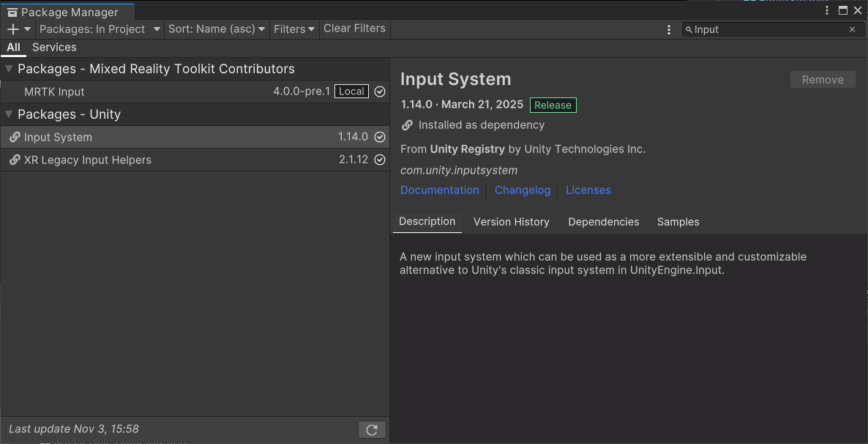868x444 pixels.
Task: Collapse the Packages - Unity group
Action: pos(10,114)
